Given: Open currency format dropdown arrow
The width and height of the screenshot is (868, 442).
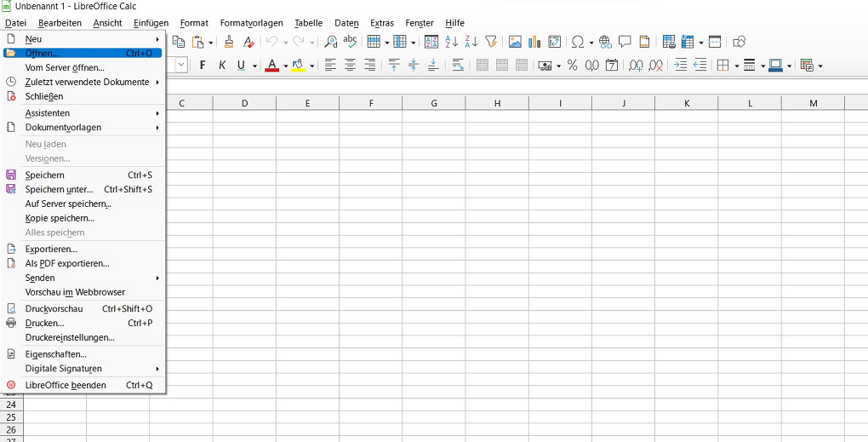Looking at the screenshot, I should [558, 66].
